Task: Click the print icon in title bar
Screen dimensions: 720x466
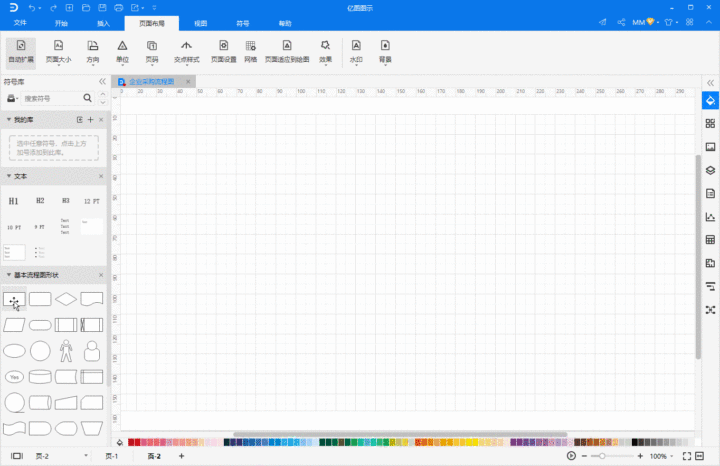Action: pos(119,8)
